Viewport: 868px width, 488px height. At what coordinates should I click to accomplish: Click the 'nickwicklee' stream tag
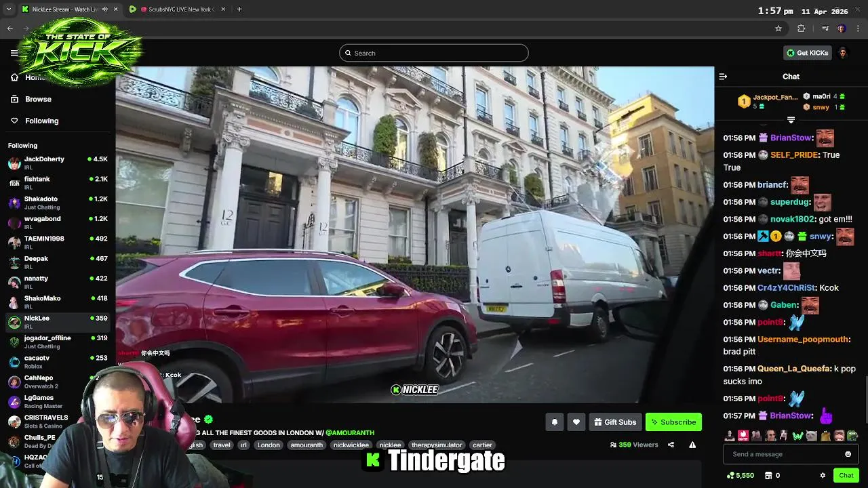pos(351,445)
